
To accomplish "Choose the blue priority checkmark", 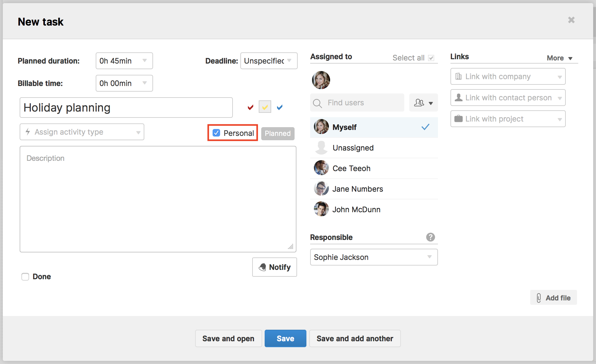I will (x=280, y=107).
